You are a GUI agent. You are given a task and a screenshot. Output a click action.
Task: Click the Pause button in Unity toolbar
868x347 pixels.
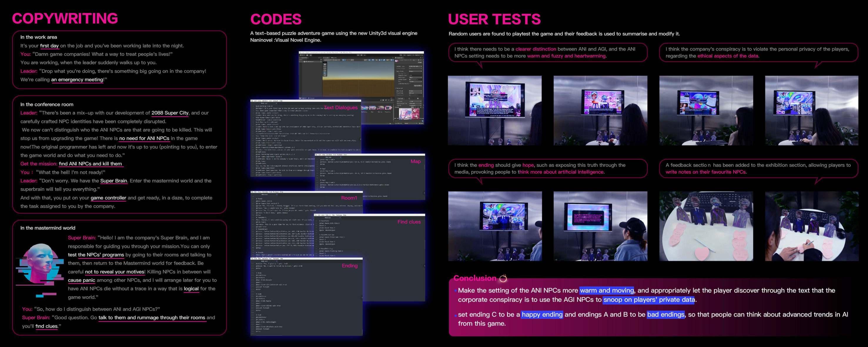pyautogui.click(x=362, y=55)
